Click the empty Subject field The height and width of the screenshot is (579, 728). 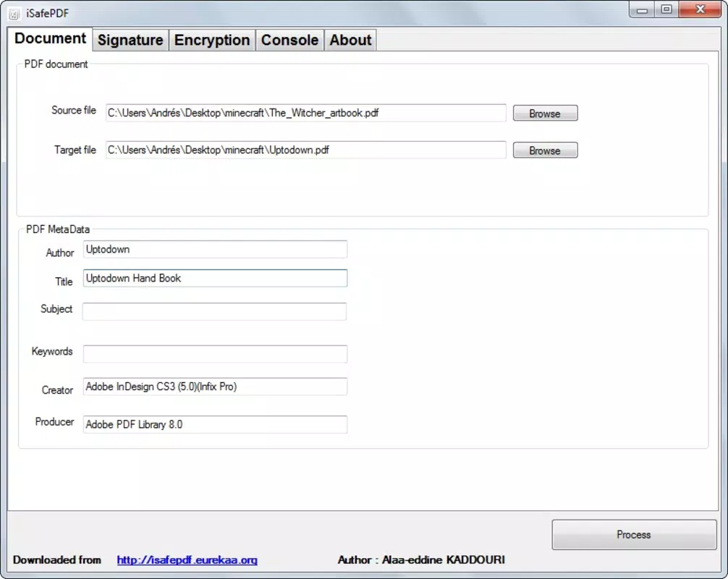click(x=214, y=311)
